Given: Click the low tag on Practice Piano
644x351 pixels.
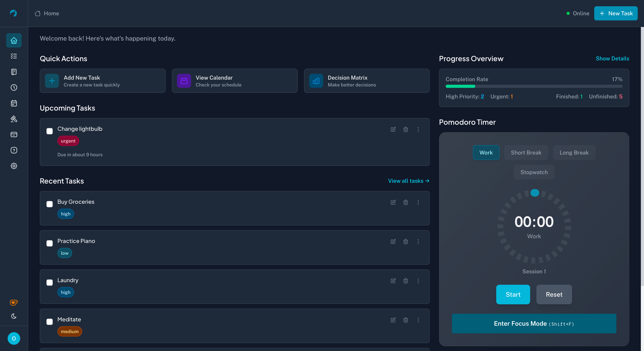Looking at the screenshot, I should pos(64,253).
